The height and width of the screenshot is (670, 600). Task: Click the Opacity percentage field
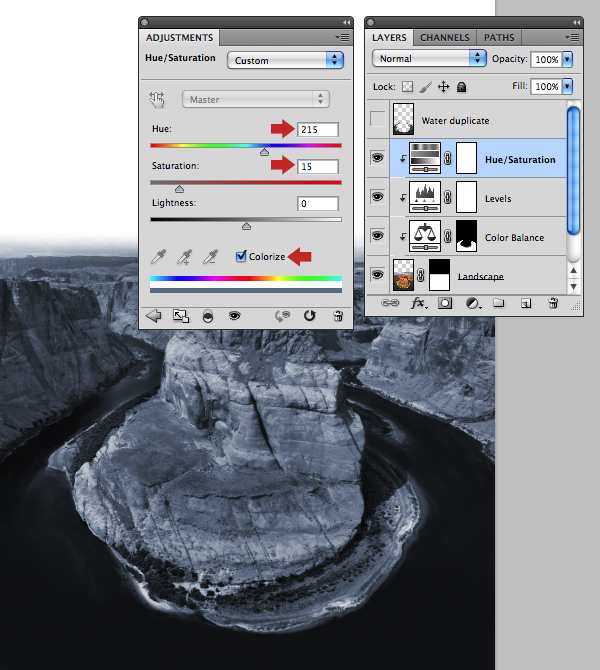point(546,59)
